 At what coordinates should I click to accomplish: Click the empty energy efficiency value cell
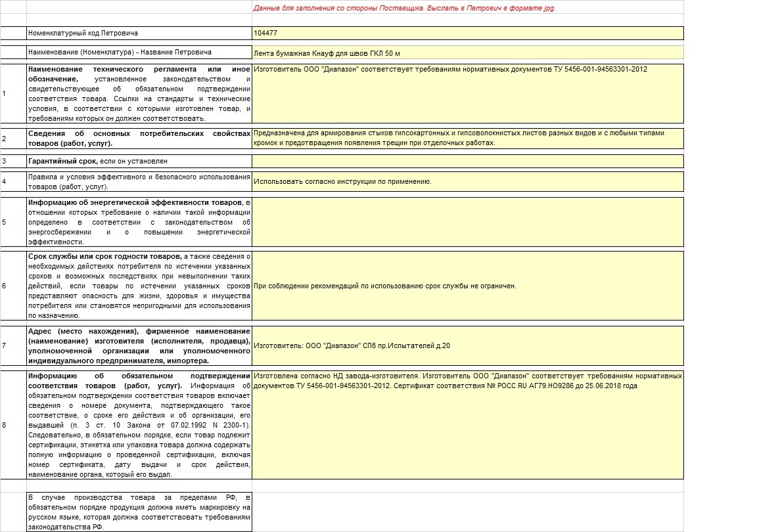click(467, 222)
